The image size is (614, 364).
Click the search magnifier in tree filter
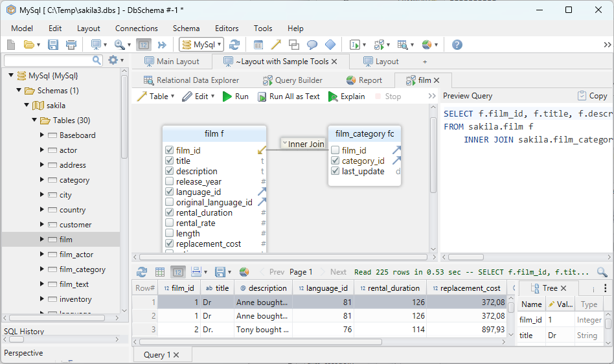pos(97,60)
